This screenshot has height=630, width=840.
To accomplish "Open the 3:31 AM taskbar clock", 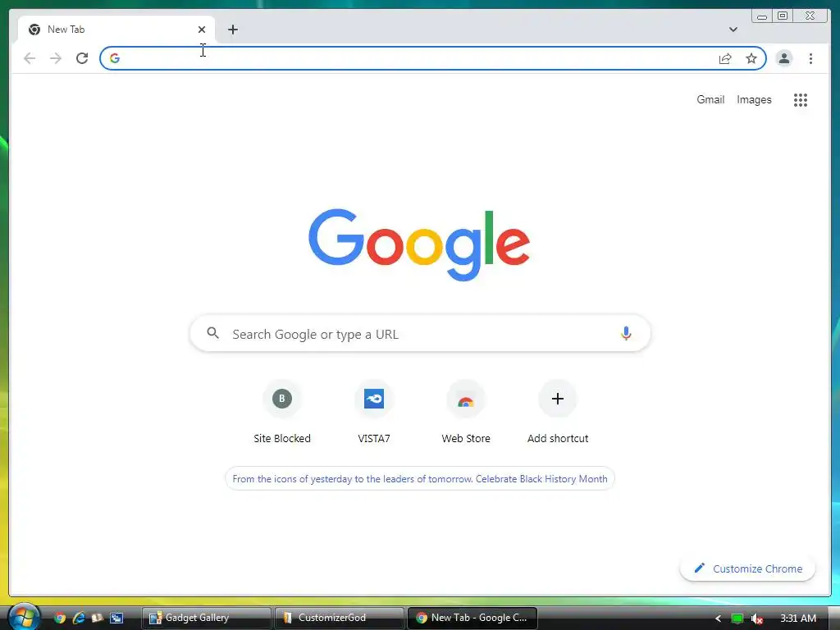I will 798,619.
